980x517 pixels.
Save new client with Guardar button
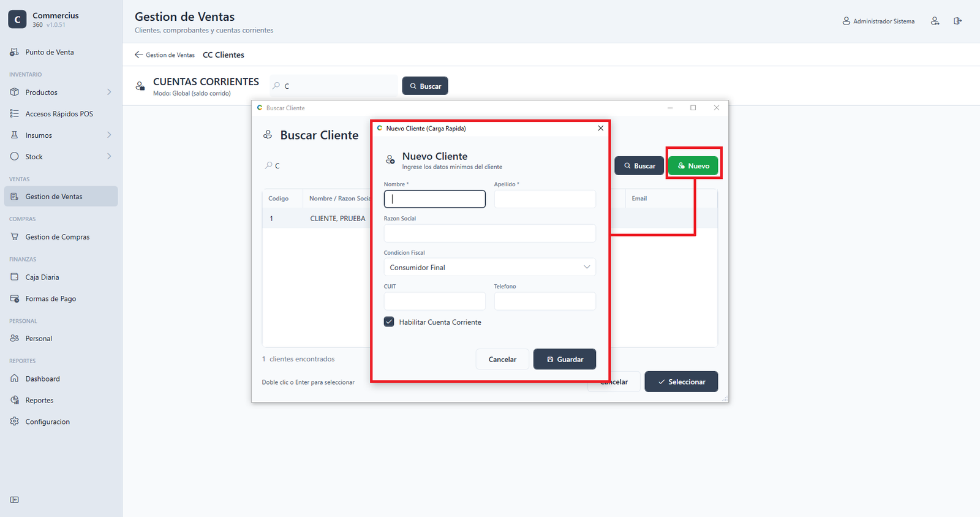pyautogui.click(x=565, y=359)
